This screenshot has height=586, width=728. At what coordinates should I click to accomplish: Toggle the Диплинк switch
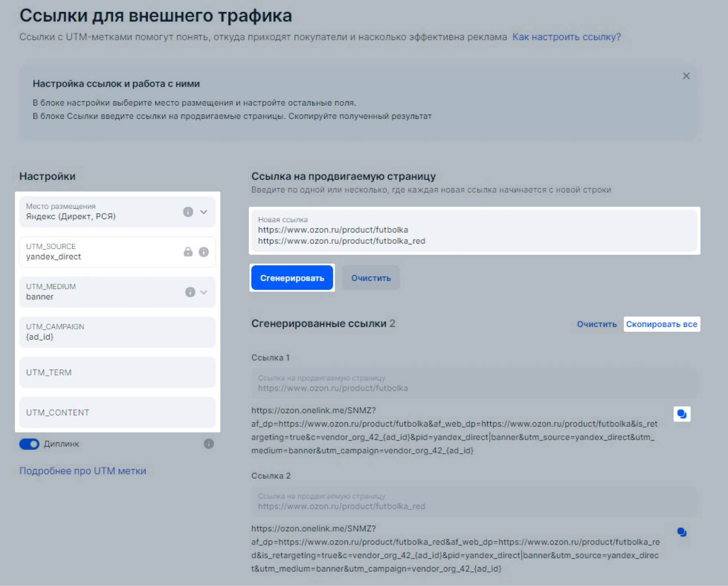click(x=29, y=444)
